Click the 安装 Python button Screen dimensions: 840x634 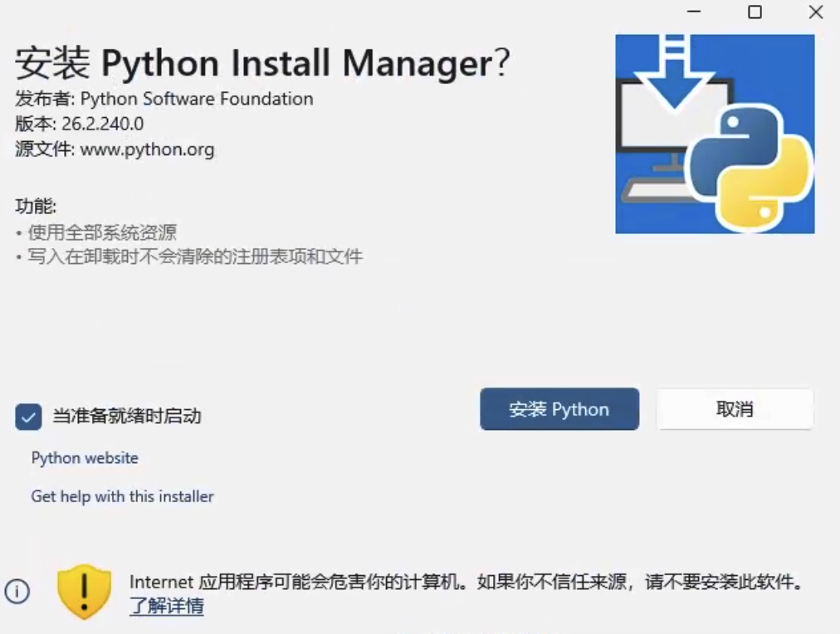(x=559, y=409)
